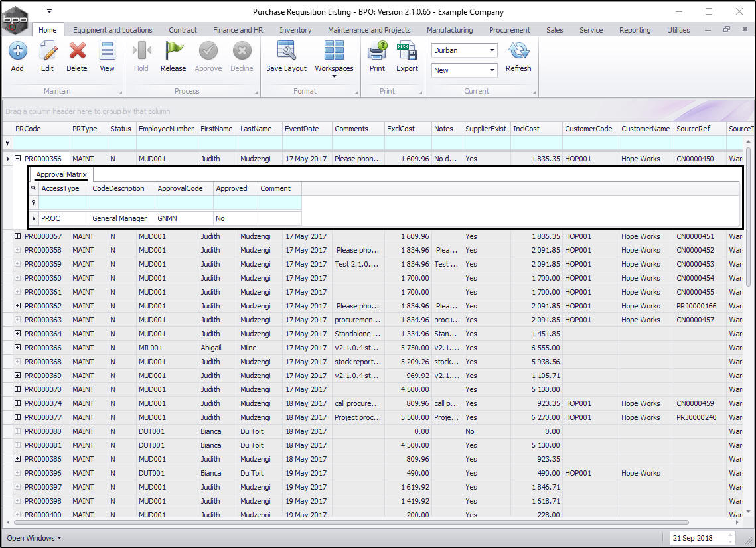
Task: Collapse the PR0000356 row
Action: 18,159
